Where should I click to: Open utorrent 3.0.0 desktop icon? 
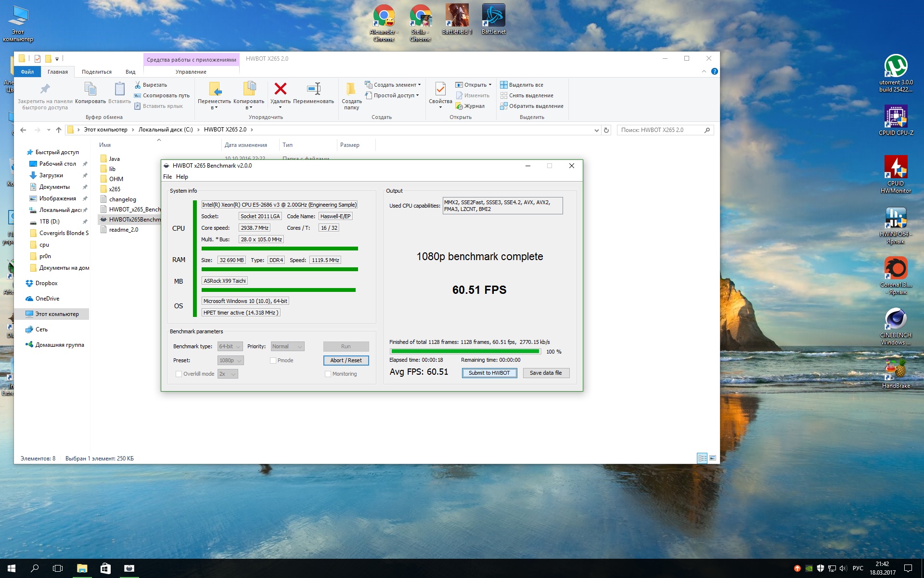[896, 73]
